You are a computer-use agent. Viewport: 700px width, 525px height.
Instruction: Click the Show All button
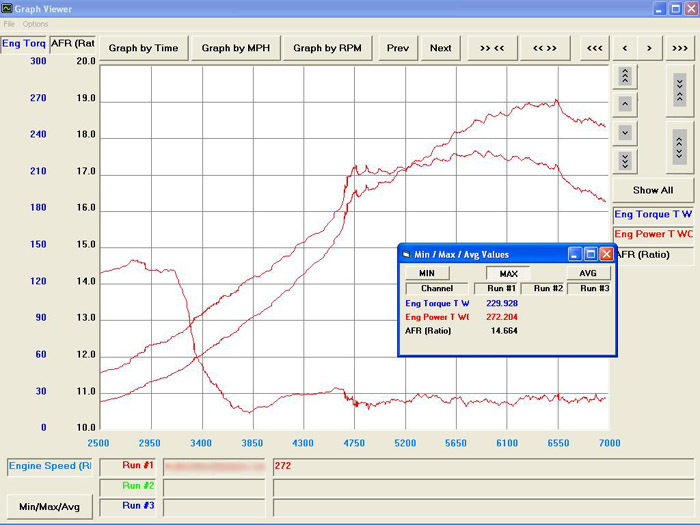(653, 190)
